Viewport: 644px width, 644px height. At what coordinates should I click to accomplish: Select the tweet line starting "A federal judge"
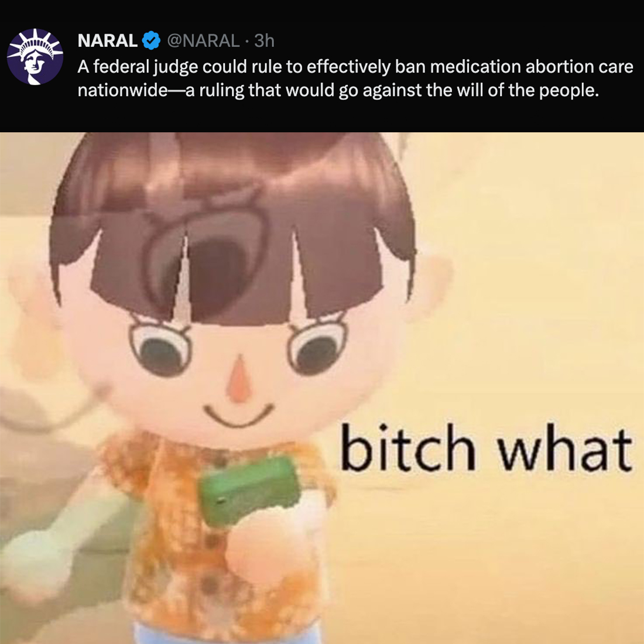tap(355, 67)
